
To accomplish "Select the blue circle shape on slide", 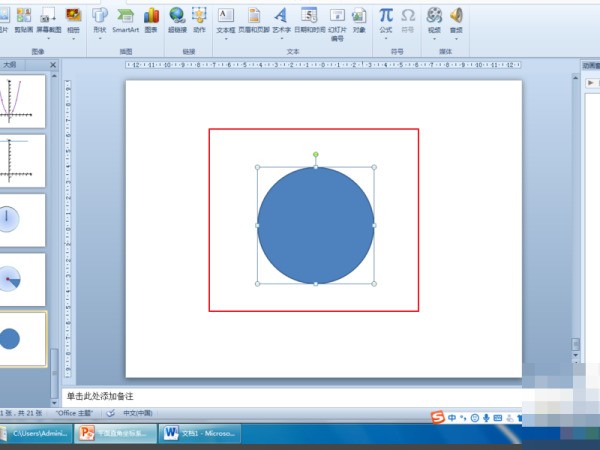I will (316, 225).
